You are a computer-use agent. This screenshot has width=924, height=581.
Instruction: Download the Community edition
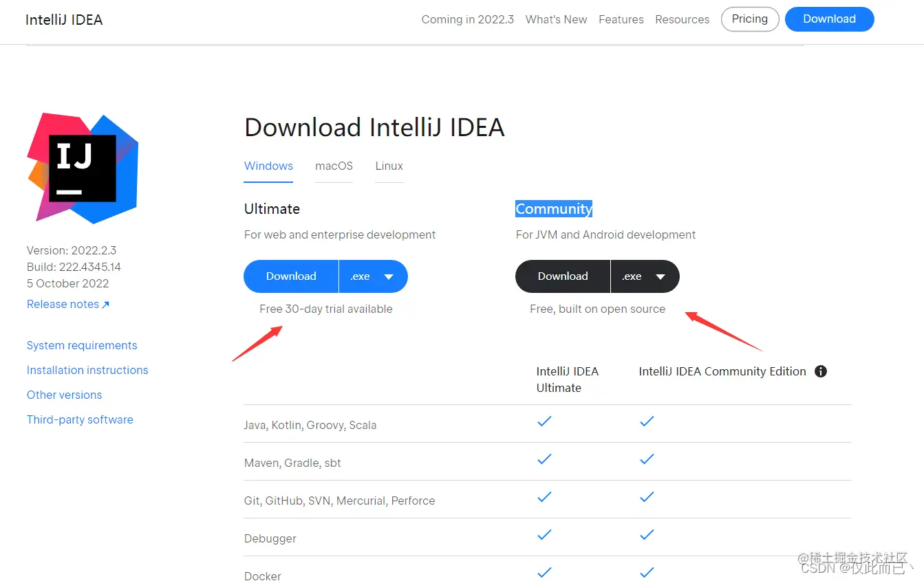click(563, 276)
